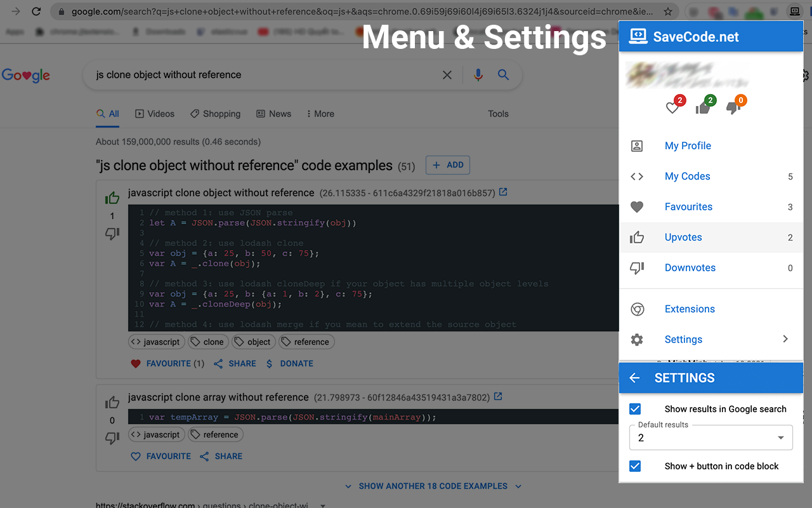Open javascript clone array without reference title
The height and width of the screenshot is (508, 812).
[x=218, y=397]
